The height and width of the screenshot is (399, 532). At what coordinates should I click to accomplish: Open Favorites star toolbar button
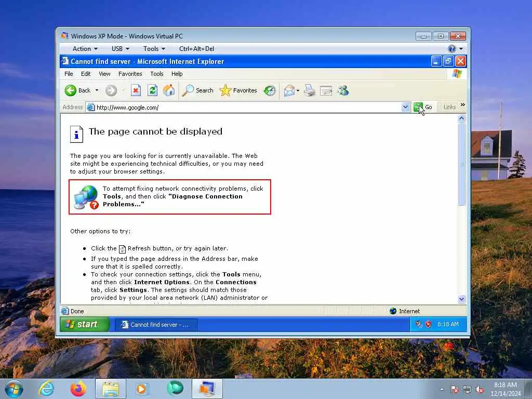[238, 90]
